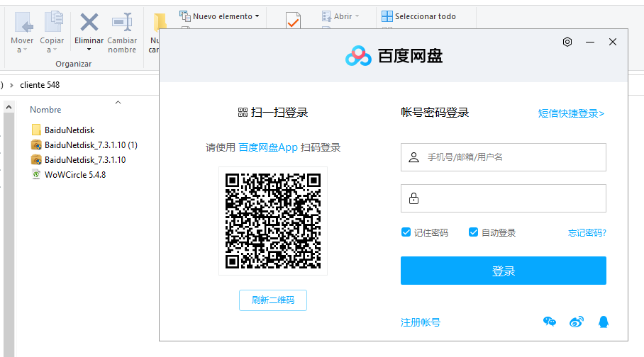The image size is (644, 357).
Task: Click the lock icon in password field
Action: pos(413,198)
